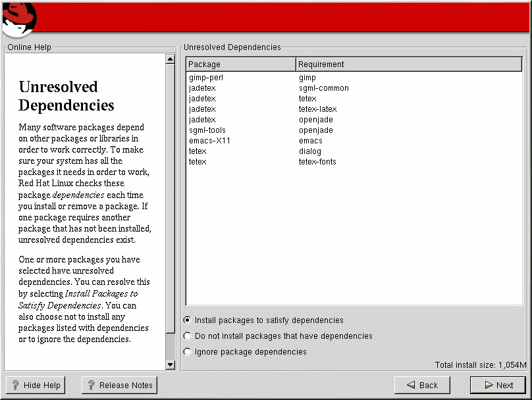Click the Total install size text
Screen dimensions: 532x400
481,364
